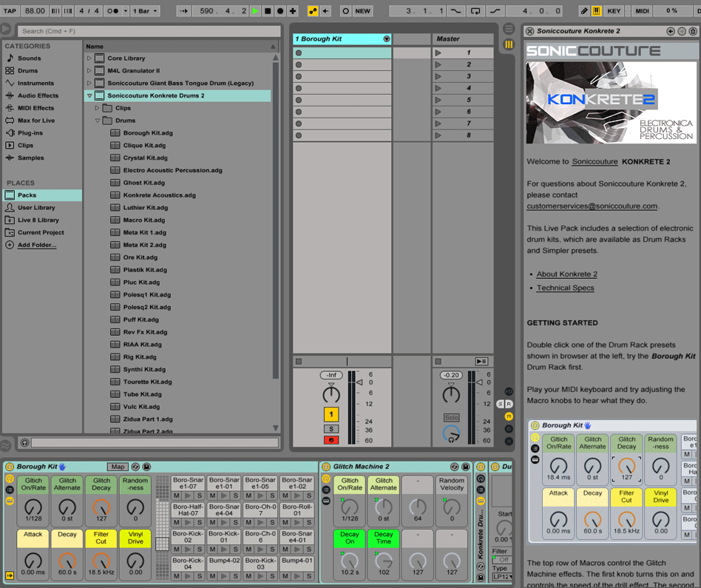Collapse the Drums folder

[x=97, y=121]
